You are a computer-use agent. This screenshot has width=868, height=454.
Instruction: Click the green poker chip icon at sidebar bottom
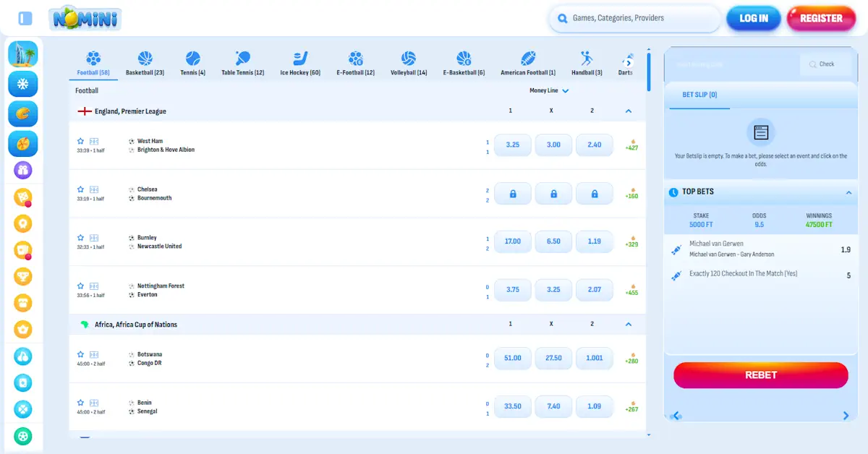click(22, 436)
